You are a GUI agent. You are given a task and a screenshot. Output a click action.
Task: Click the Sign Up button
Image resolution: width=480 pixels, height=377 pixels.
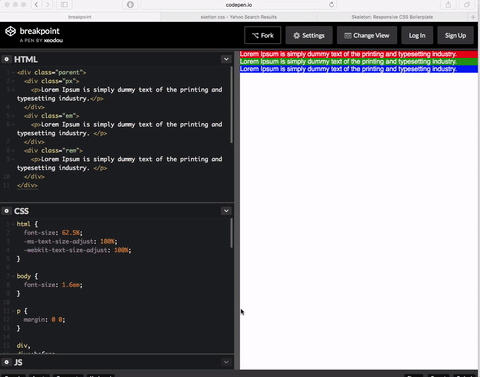[455, 35]
